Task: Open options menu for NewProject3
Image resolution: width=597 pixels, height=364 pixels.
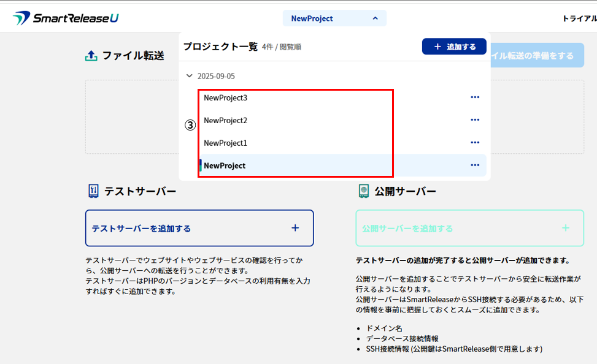Action: [474, 97]
